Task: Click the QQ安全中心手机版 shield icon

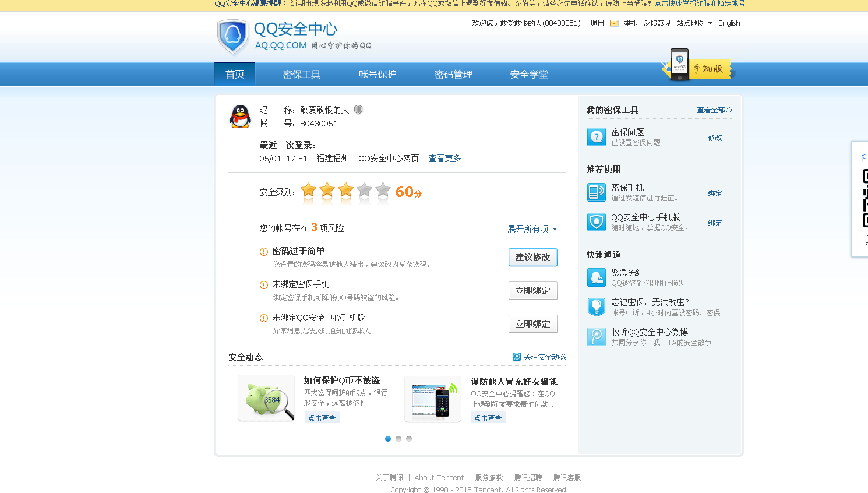Action: click(597, 222)
